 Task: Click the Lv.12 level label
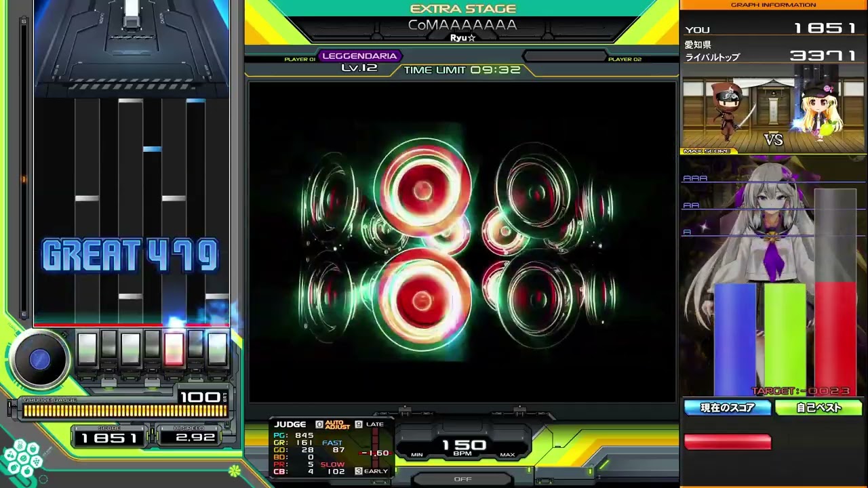pos(359,68)
